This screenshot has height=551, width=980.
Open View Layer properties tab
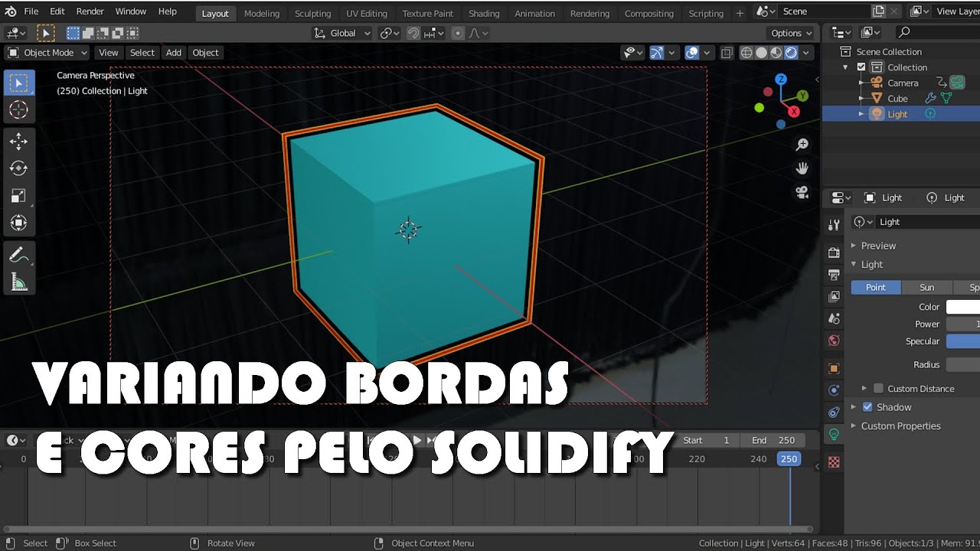834,296
